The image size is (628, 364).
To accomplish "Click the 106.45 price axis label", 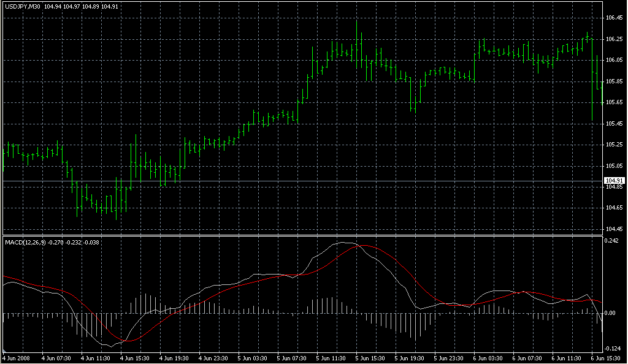I will tap(614, 18).
